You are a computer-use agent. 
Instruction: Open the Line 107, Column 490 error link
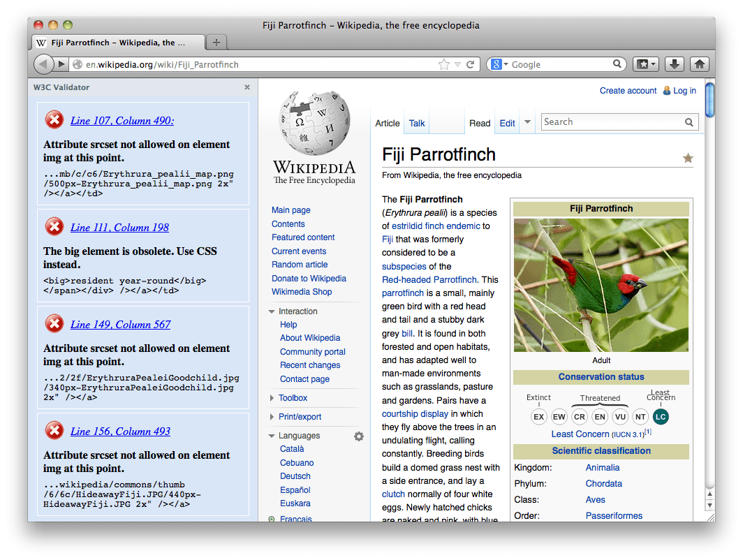click(x=122, y=121)
